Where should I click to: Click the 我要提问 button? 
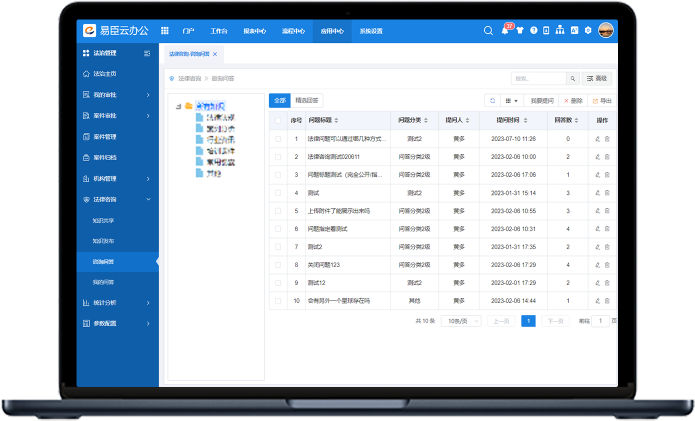coord(541,101)
